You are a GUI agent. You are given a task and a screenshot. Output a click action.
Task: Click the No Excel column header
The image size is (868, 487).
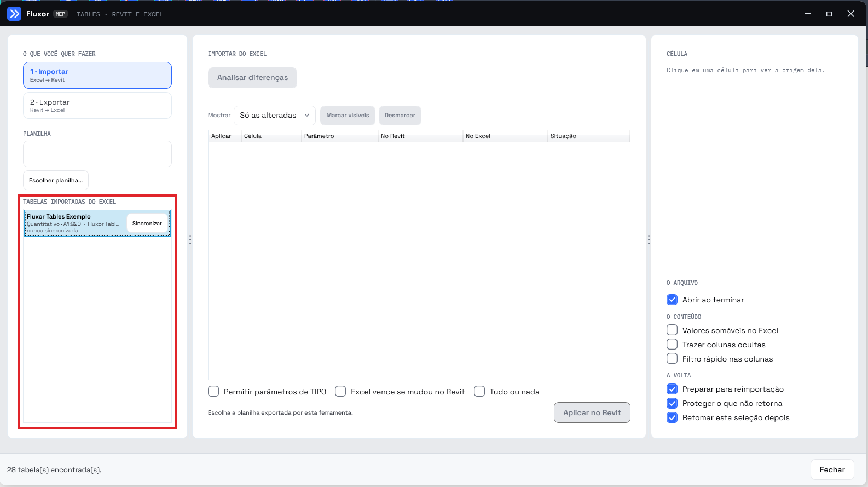[x=505, y=136]
